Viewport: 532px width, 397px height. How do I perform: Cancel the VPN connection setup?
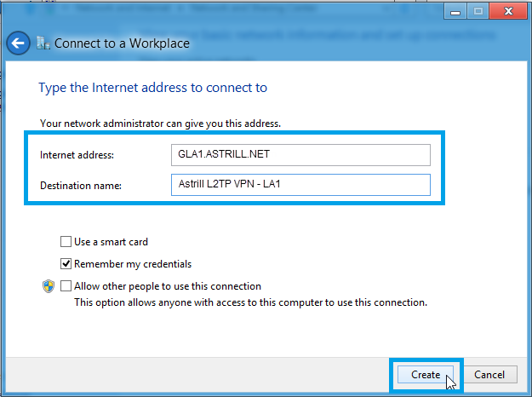489,374
